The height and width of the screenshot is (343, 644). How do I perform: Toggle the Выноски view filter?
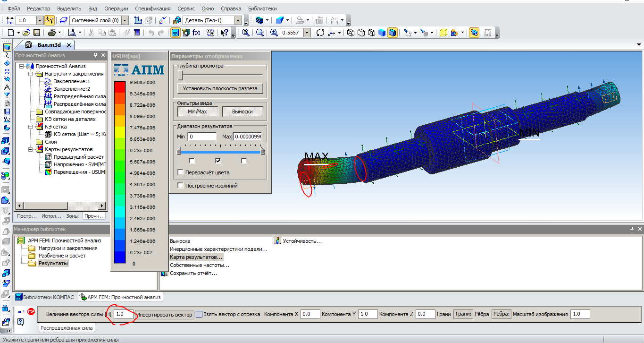(x=243, y=112)
